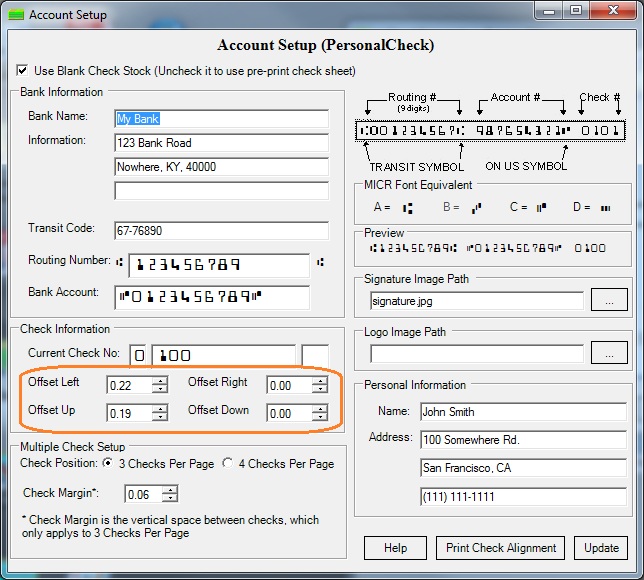Increase Offset Right value with up arrow
Image resolution: width=644 pixels, height=580 pixels.
point(319,380)
